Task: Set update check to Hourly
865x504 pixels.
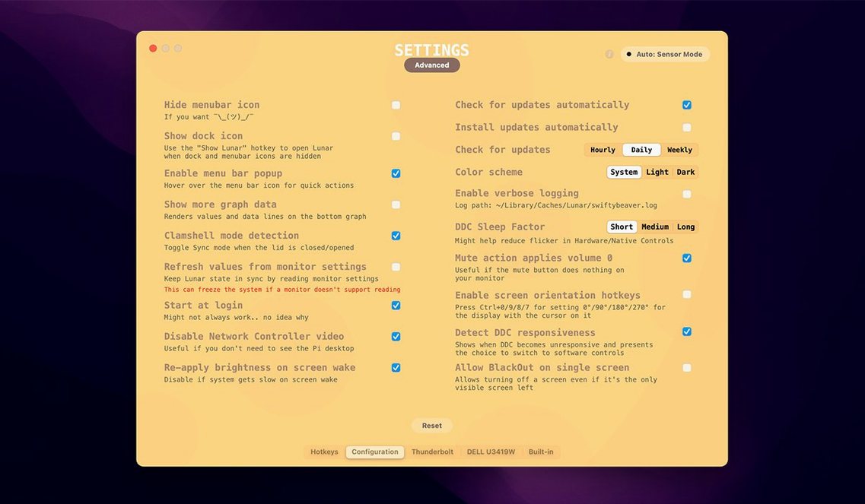Action: pos(603,150)
